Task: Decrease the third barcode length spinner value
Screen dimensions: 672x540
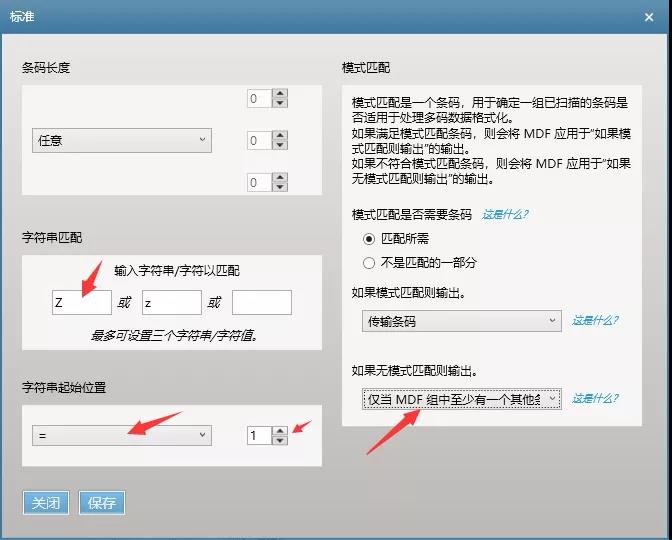Action: (x=280, y=188)
